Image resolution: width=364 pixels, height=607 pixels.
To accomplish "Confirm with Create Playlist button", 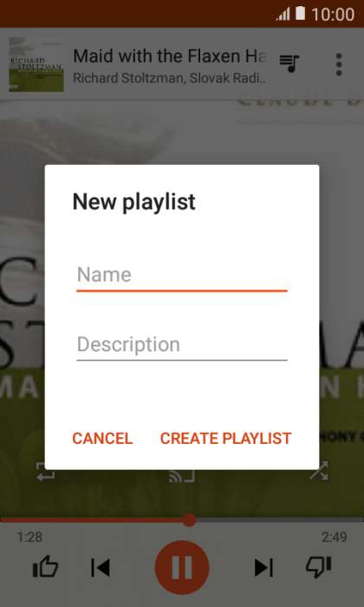I will (x=225, y=439).
